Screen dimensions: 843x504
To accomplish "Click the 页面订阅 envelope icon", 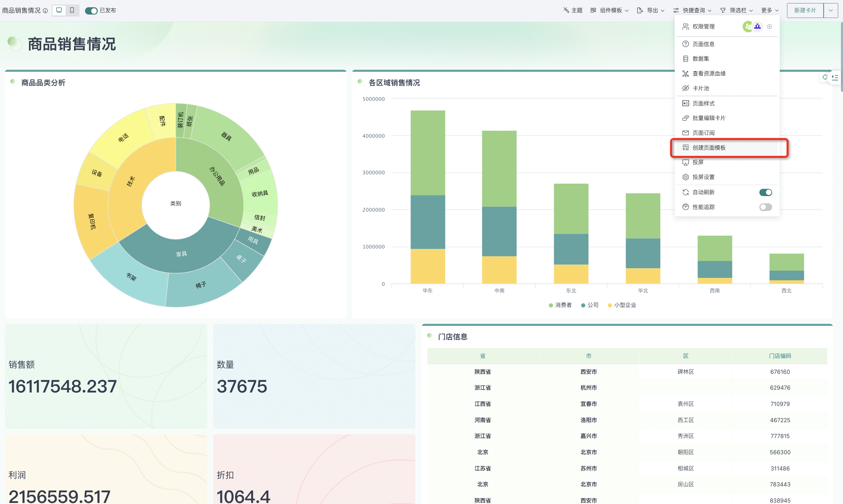I will coord(685,133).
